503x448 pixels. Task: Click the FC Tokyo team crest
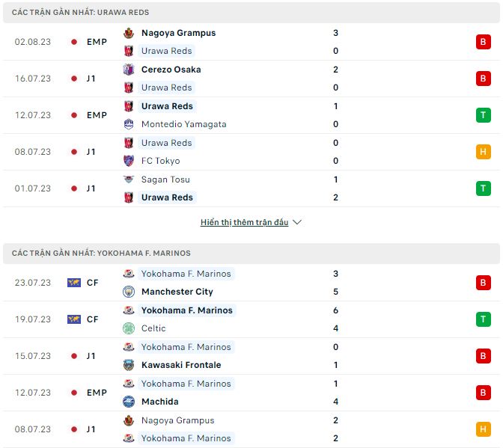pos(129,161)
